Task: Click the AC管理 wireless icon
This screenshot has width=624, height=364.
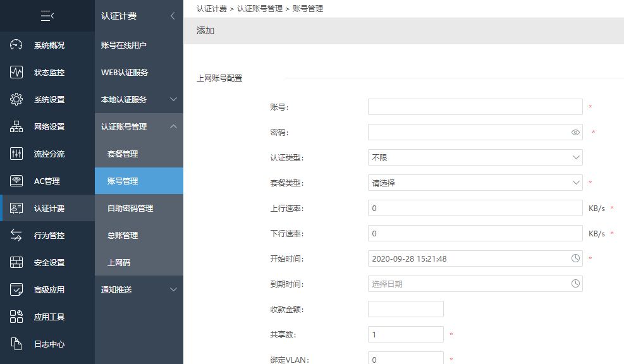Action: coord(16,181)
